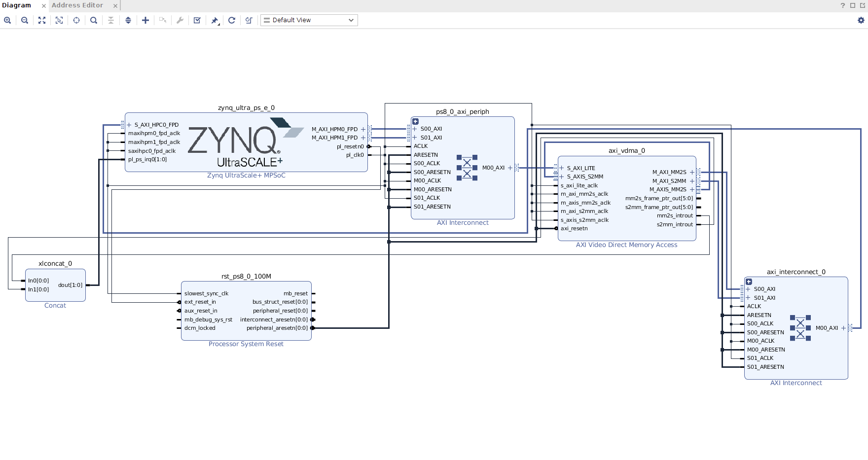Open diagram settings gear icon

tap(861, 20)
